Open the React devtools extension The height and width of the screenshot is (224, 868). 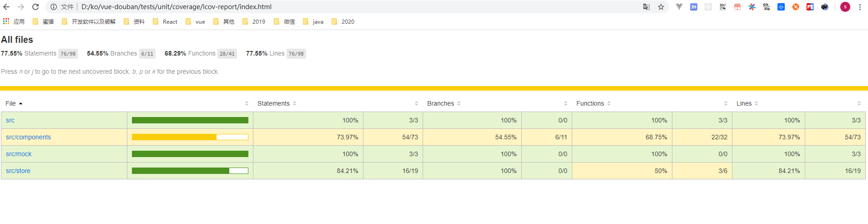pyautogui.click(x=708, y=7)
